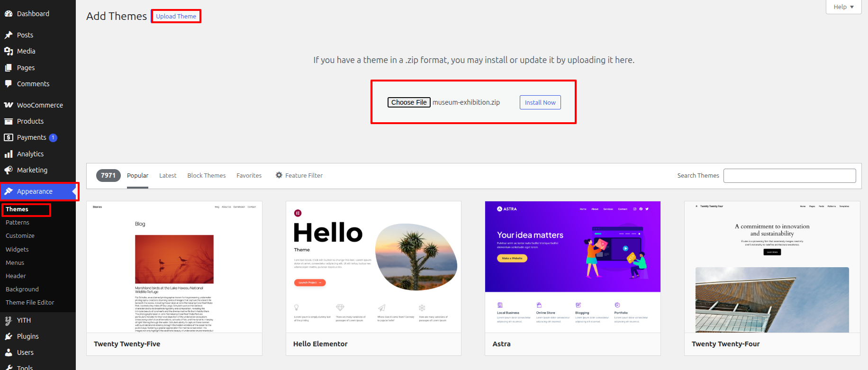The height and width of the screenshot is (370, 868).
Task: Click the Analytics bar chart icon
Action: [9, 154]
